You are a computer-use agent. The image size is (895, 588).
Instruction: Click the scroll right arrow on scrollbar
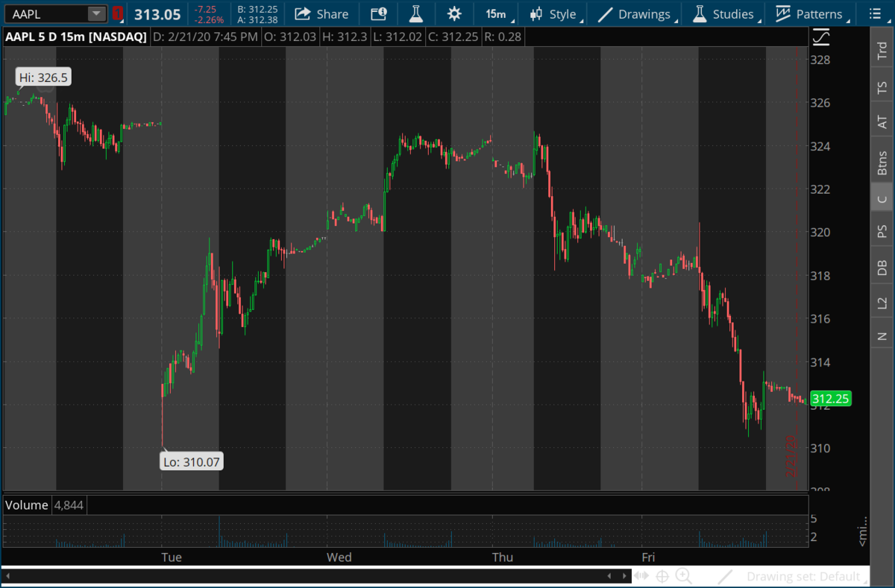[626, 576]
